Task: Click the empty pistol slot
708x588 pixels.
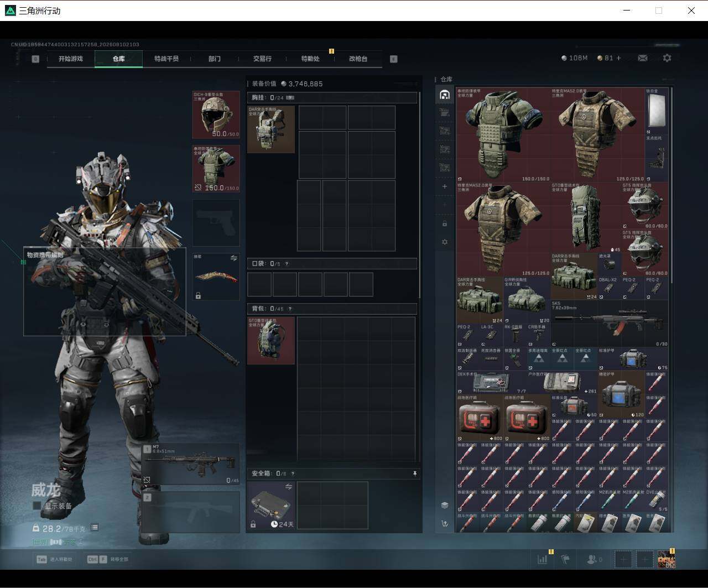Action: (216, 222)
